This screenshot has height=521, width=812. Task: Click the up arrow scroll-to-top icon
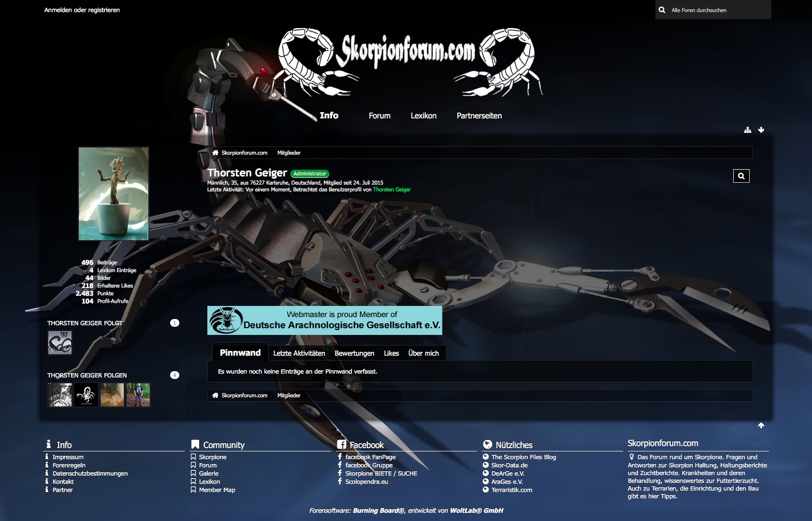coord(761,425)
